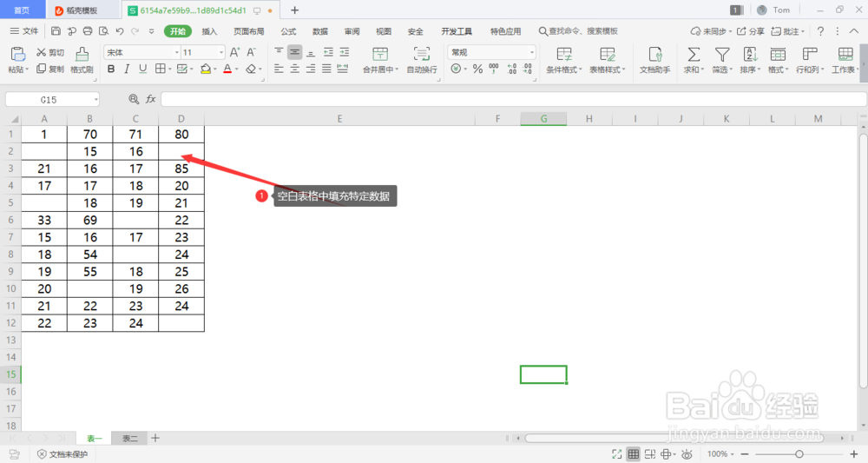Open the Name Box G15 dropdown

tap(95, 100)
